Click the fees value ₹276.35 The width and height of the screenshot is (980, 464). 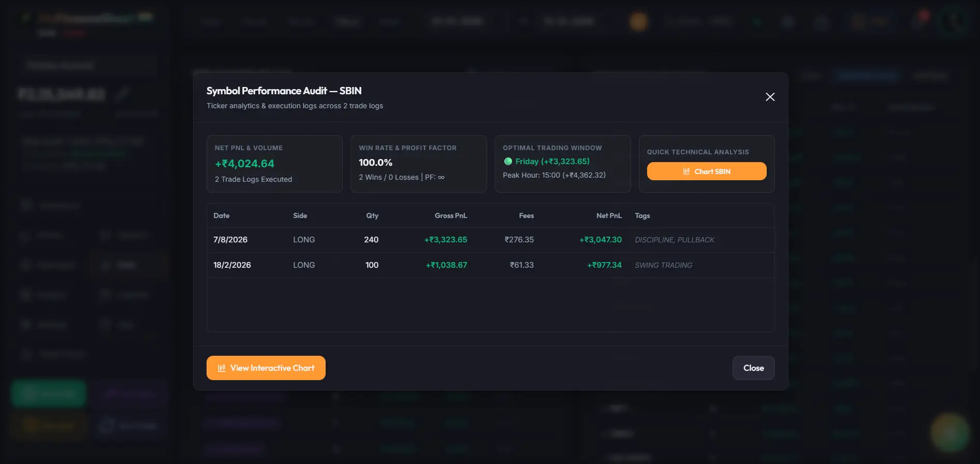(519, 240)
